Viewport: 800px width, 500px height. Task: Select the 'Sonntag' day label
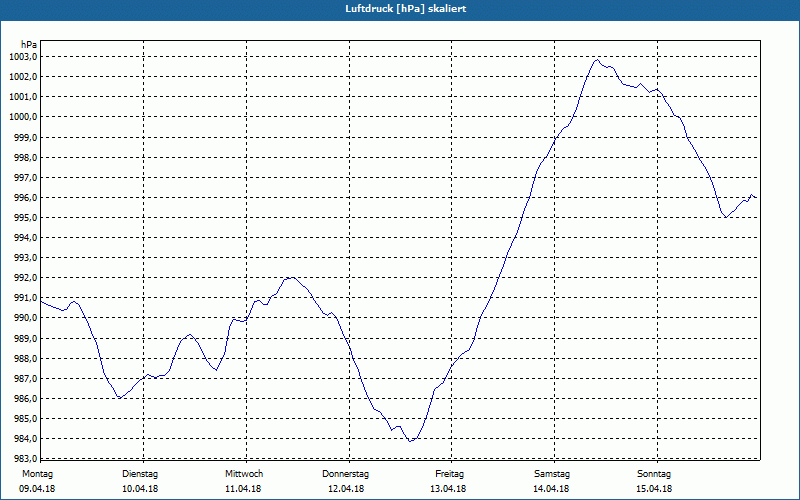654,474
